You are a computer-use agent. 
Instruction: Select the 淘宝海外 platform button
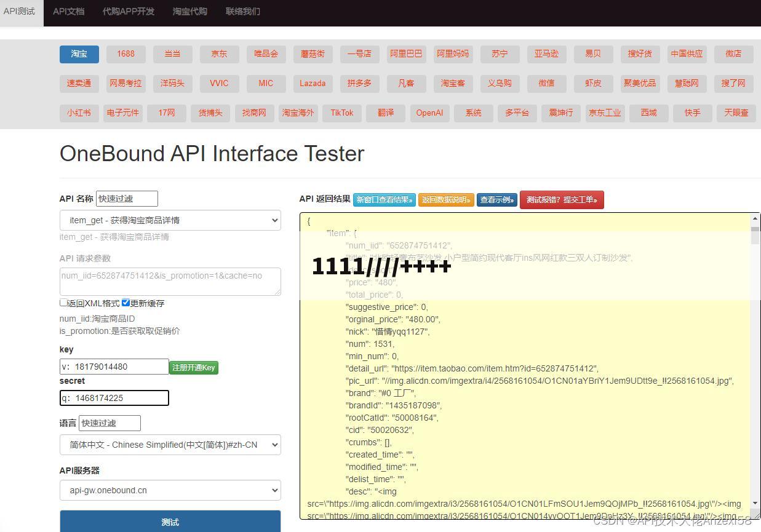coord(298,113)
